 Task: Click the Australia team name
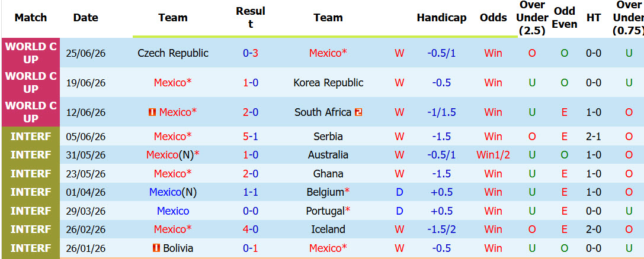click(x=328, y=155)
